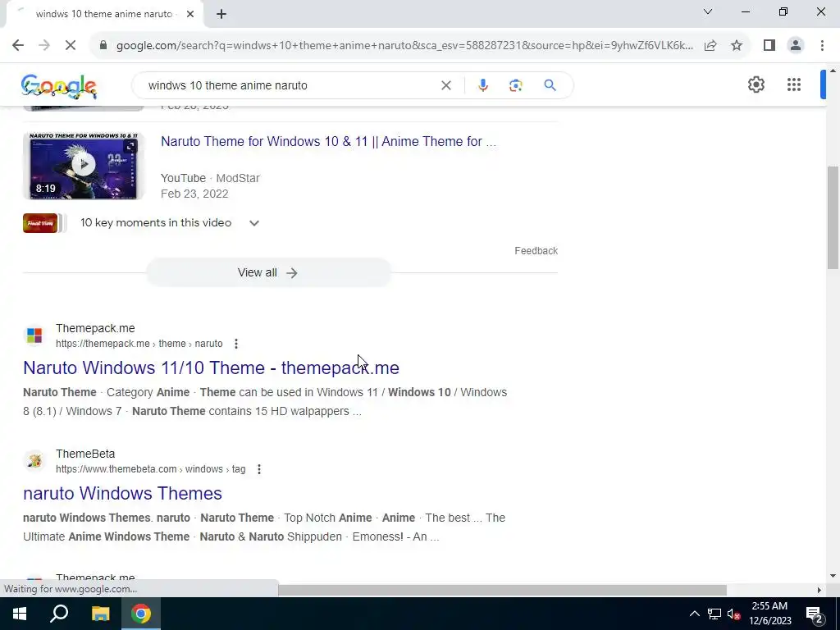Open muted volume tray icon

[x=734, y=614]
